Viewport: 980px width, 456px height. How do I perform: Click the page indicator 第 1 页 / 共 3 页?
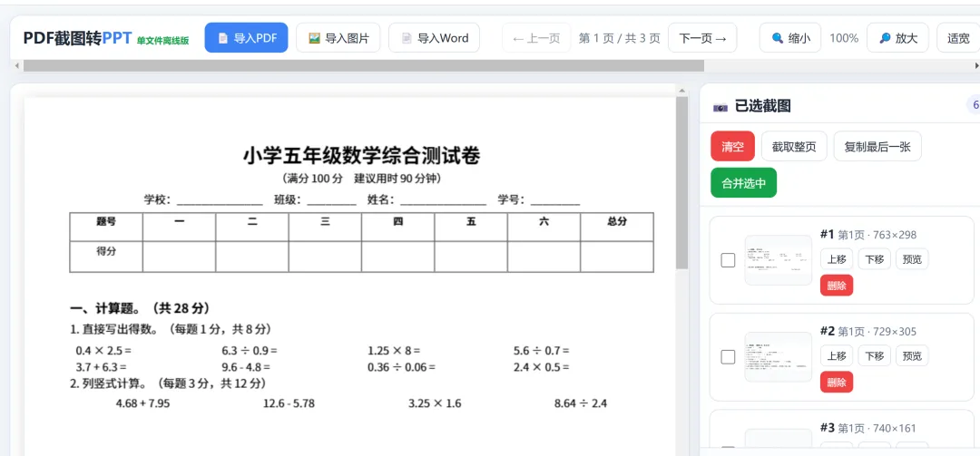click(x=620, y=38)
